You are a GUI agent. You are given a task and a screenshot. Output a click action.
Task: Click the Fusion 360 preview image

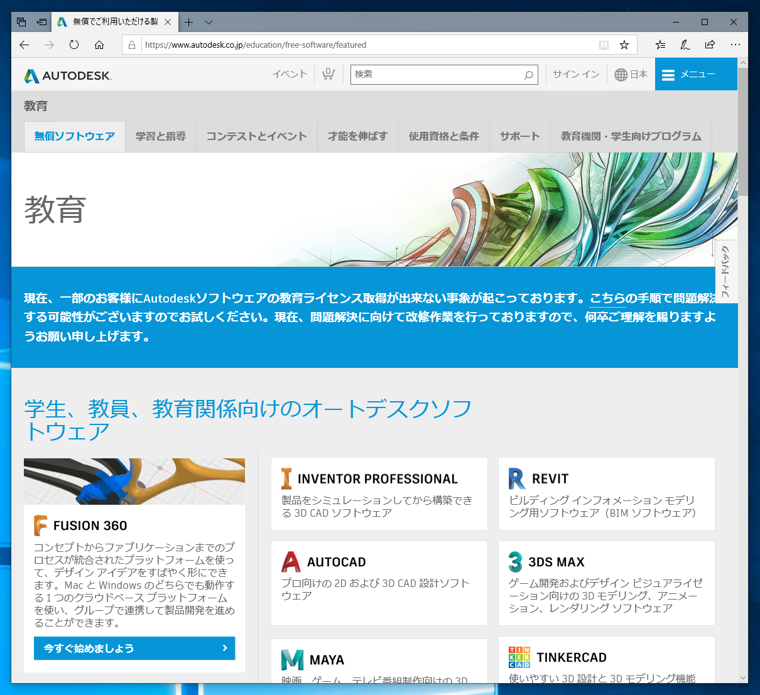[134, 482]
